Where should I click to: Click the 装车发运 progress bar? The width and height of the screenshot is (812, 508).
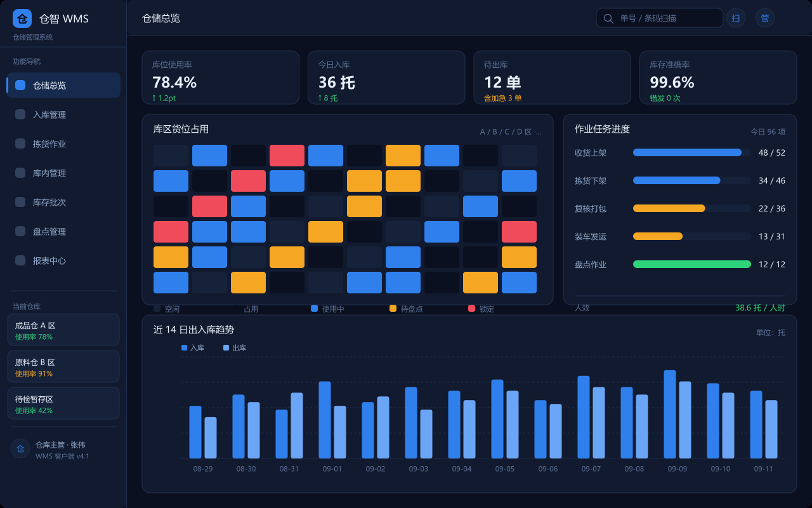(692, 236)
